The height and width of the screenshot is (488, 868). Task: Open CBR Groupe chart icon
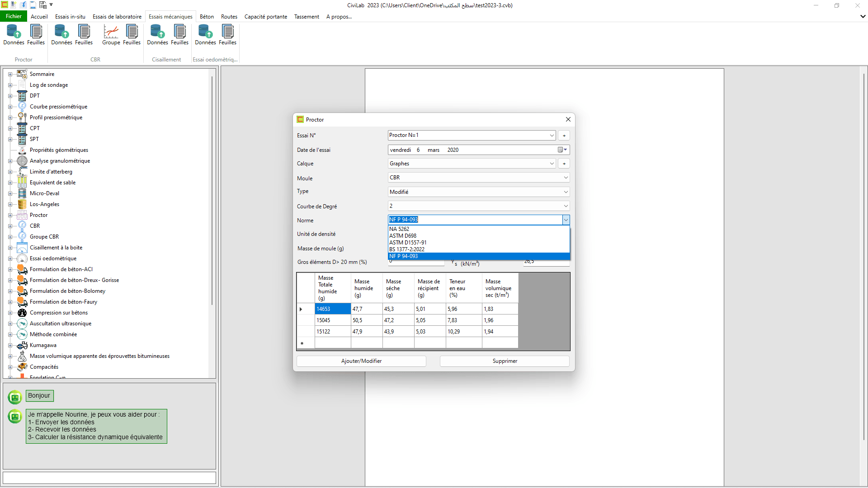pos(111,35)
